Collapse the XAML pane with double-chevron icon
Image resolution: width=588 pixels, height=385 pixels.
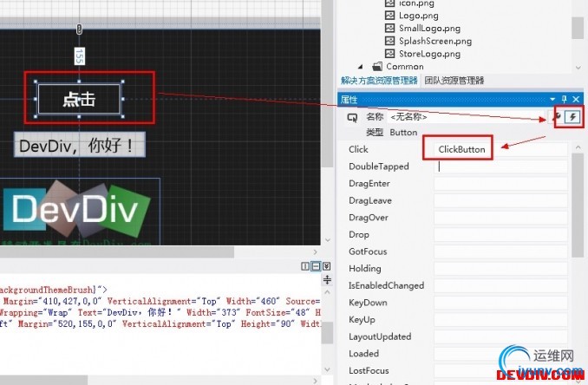pyautogui.click(x=327, y=266)
